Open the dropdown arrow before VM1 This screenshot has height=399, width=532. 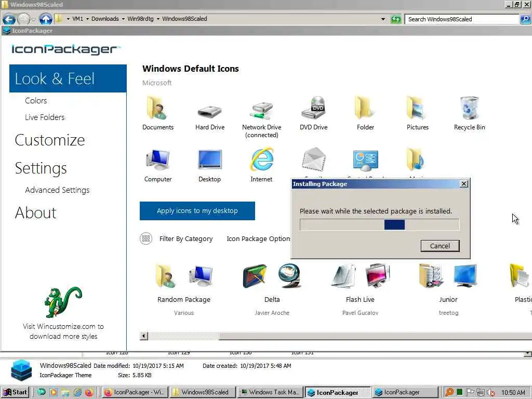[x=68, y=19]
